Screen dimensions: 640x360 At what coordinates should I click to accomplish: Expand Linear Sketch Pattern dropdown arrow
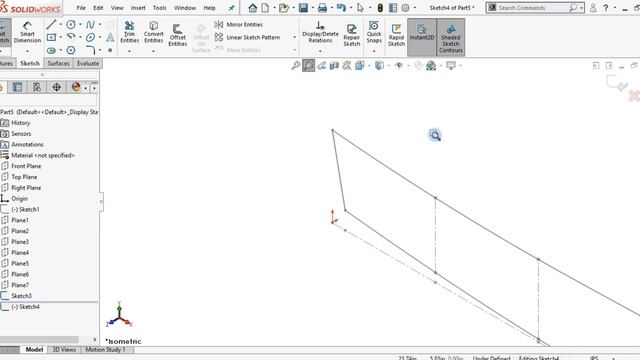click(x=294, y=37)
